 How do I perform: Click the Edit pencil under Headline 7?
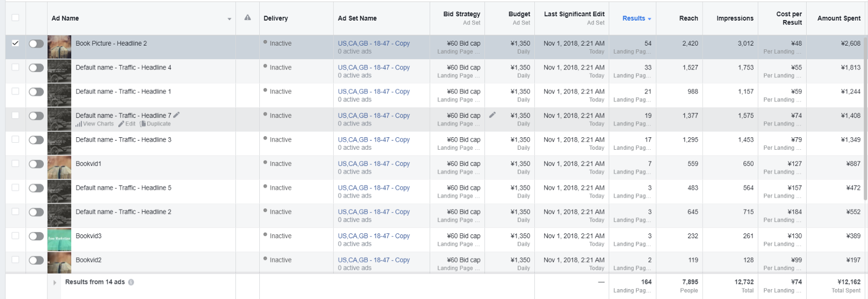click(x=127, y=124)
